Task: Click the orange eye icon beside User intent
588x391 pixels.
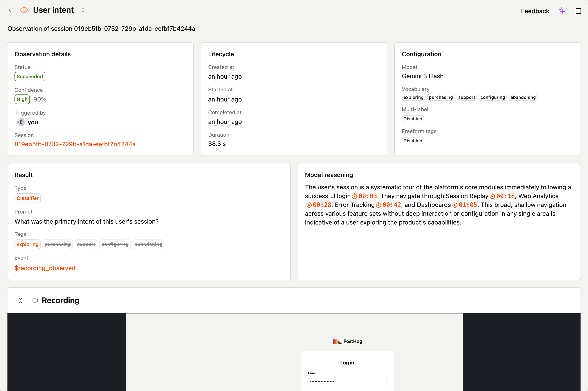Action: [24, 10]
